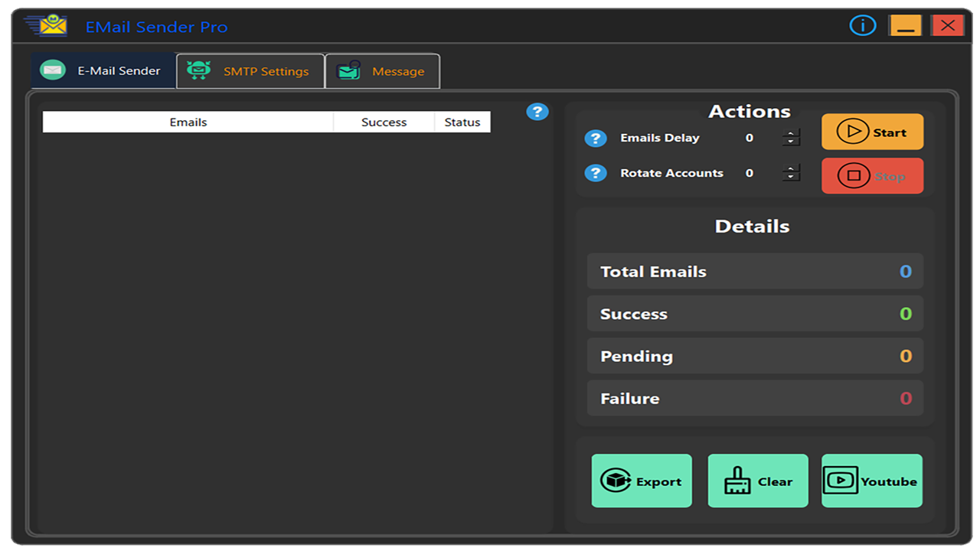Switch to the SMTP Settings tab

[x=250, y=70]
